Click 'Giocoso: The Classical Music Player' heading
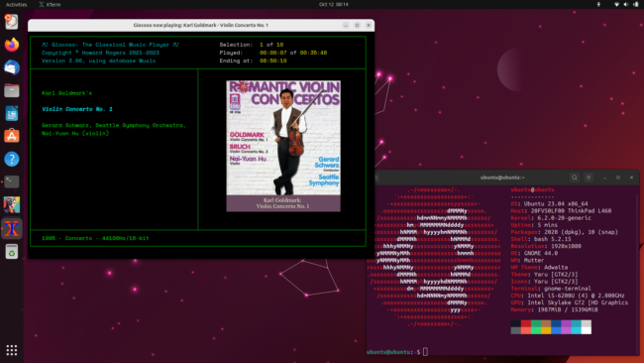Screen dimensions: 644x363 pos(110,45)
